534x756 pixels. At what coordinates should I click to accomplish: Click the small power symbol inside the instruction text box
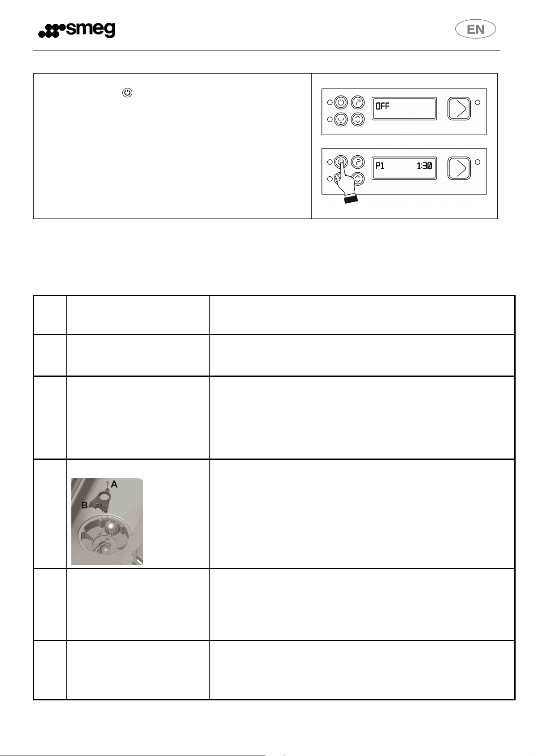click(x=128, y=93)
